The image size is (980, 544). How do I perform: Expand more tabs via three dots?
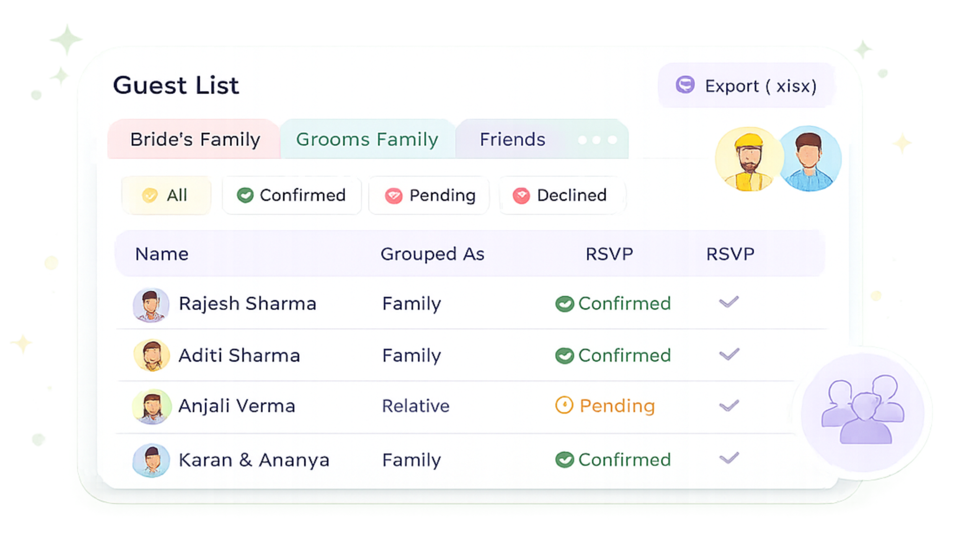597,140
